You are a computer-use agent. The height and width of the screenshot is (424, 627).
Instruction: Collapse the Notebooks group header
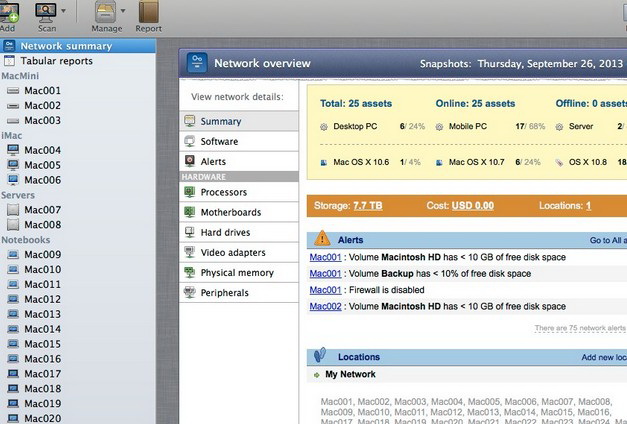coord(26,240)
